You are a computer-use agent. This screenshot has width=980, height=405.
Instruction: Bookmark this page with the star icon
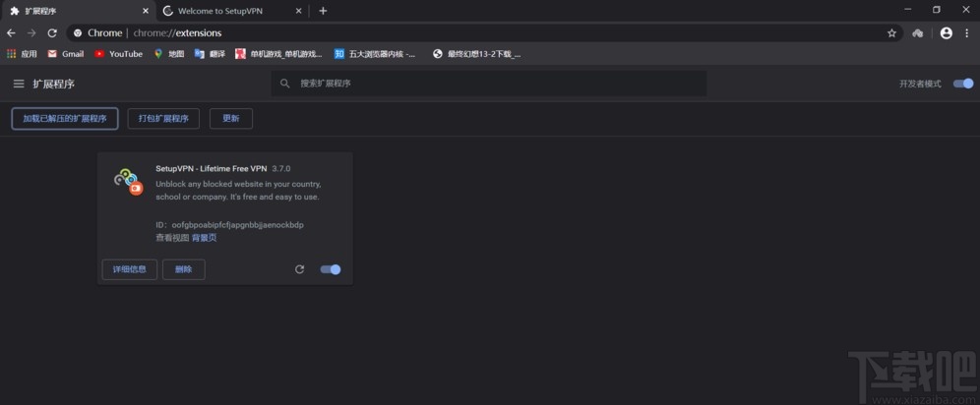coord(891,33)
